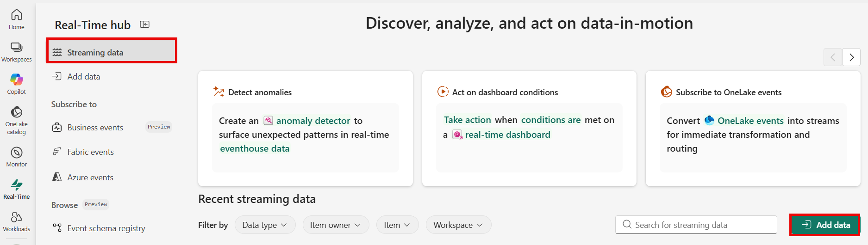The height and width of the screenshot is (245, 868).
Task: Open Azure events in the menu
Action: [x=90, y=178]
